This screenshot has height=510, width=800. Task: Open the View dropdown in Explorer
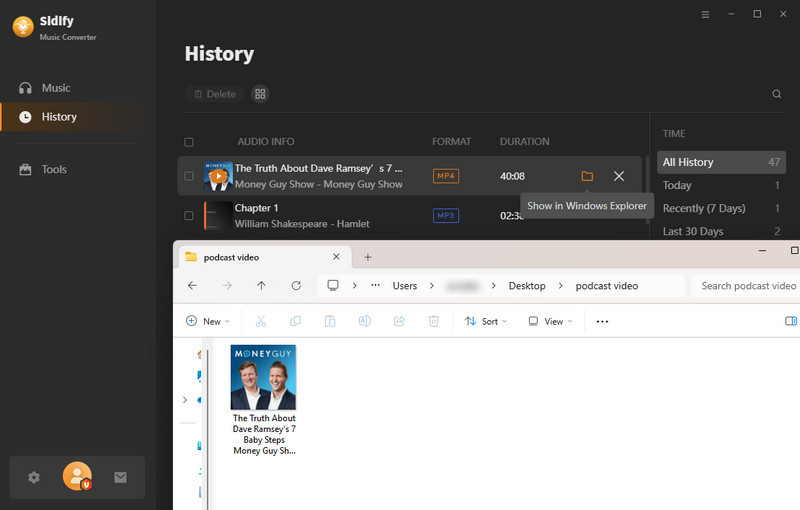click(x=550, y=321)
